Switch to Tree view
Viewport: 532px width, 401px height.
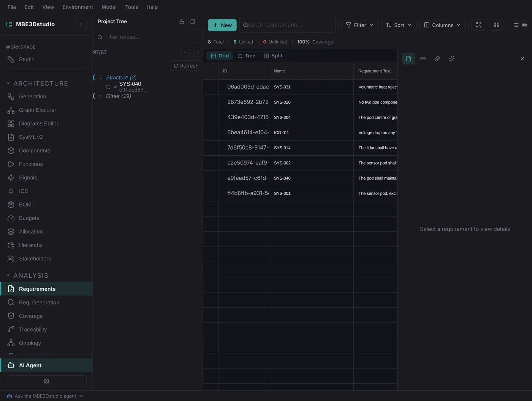point(246,56)
